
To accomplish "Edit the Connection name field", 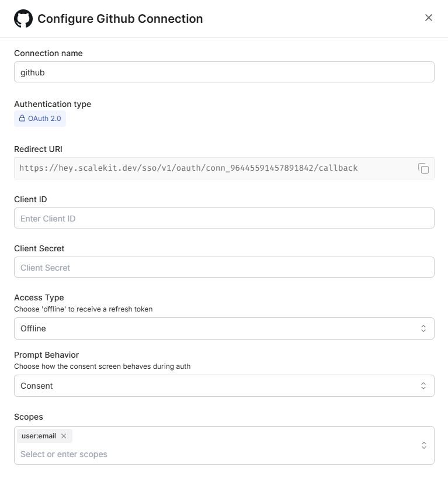I will pos(224,72).
